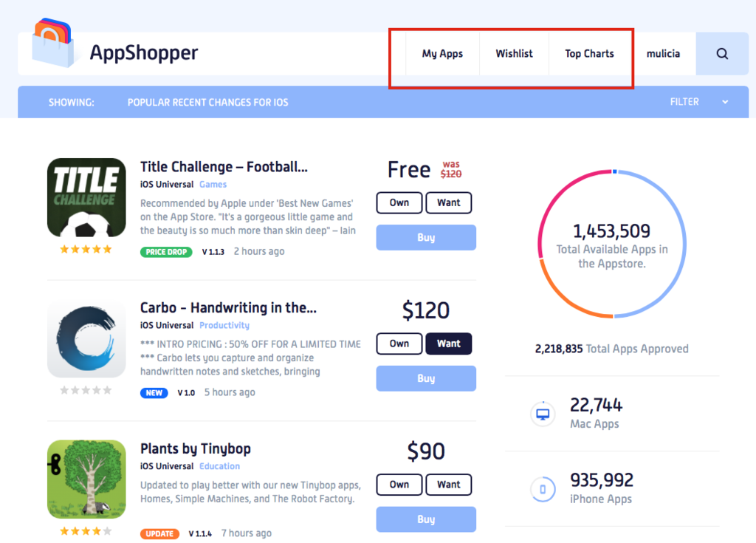Viewport: 756px width, 543px height.
Task: Open the Carbo app icon
Action: click(x=86, y=338)
